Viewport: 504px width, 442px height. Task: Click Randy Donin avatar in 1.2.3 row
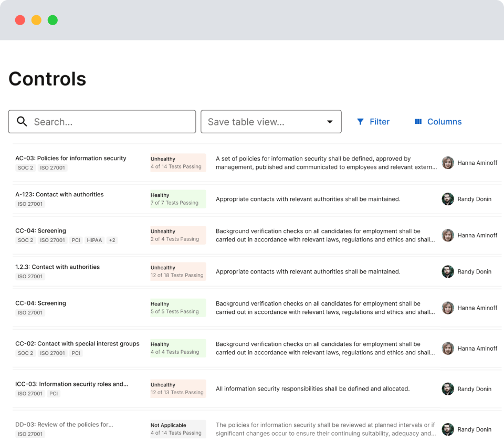pyautogui.click(x=448, y=271)
